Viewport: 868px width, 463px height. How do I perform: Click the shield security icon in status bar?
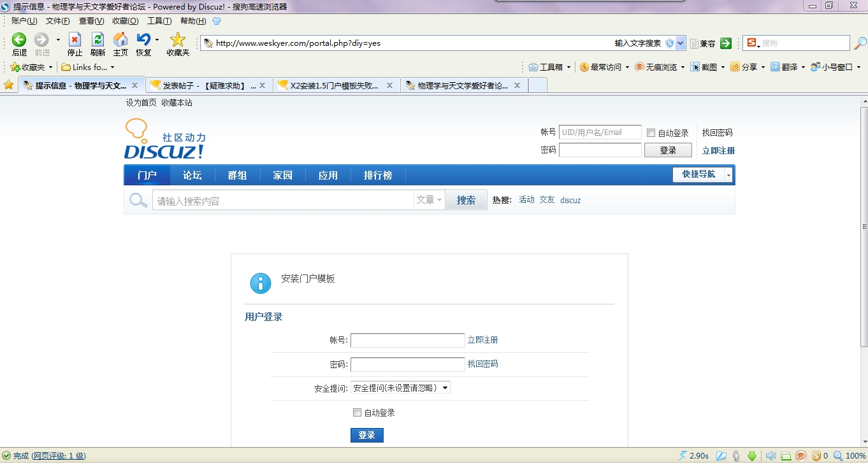pyautogui.click(x=816, y=456)
